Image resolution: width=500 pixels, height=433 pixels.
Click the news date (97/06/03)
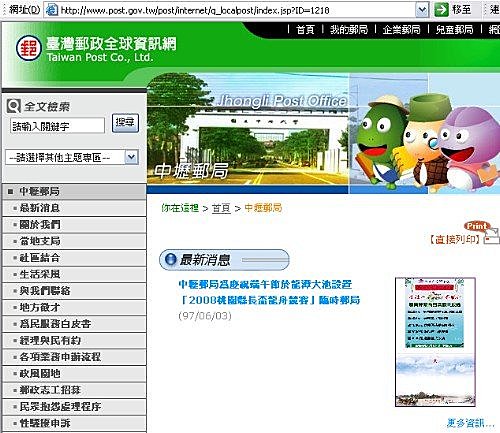click(205, 316)
